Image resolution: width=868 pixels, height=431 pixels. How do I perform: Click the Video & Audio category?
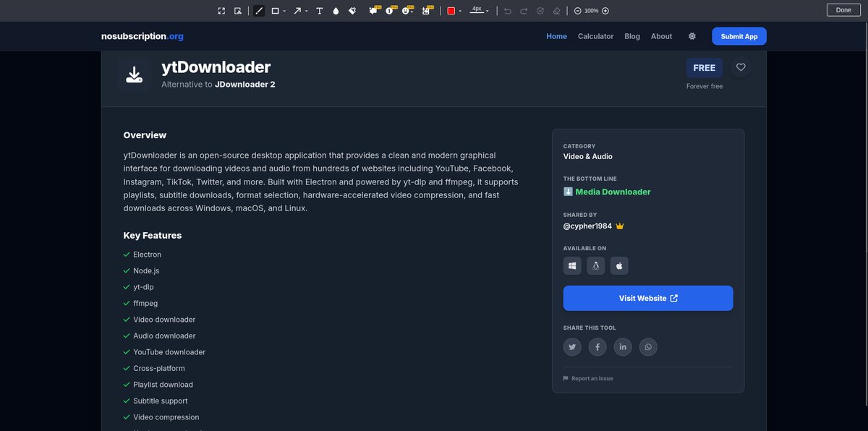[588, 156]
